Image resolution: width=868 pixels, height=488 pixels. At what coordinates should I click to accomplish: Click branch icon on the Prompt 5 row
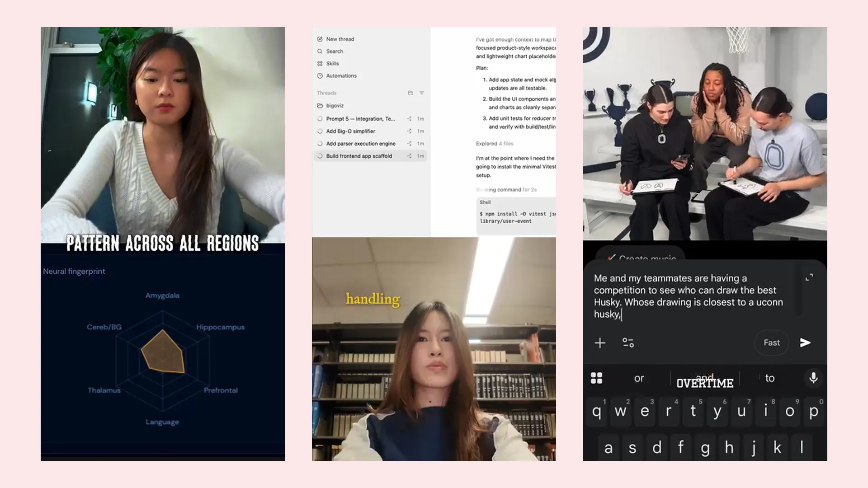click(x=409, y=119)
